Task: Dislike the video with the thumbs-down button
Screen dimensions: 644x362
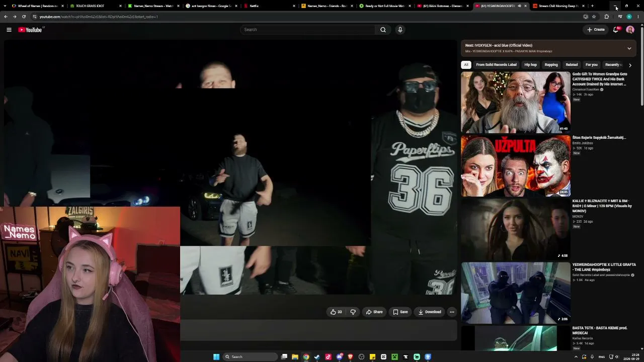Action: coord(353,312)
